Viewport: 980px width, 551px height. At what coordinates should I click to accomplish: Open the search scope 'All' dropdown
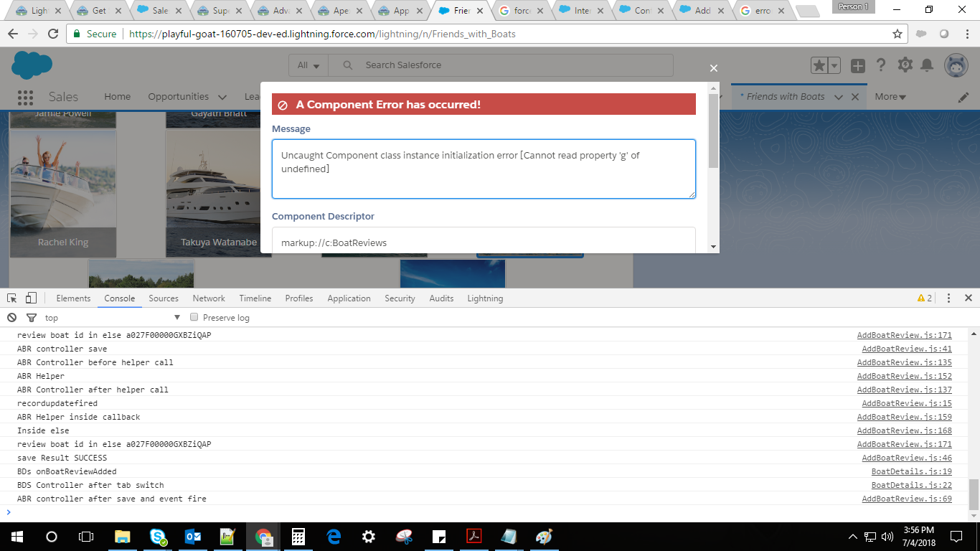click(x=308, y=65)
